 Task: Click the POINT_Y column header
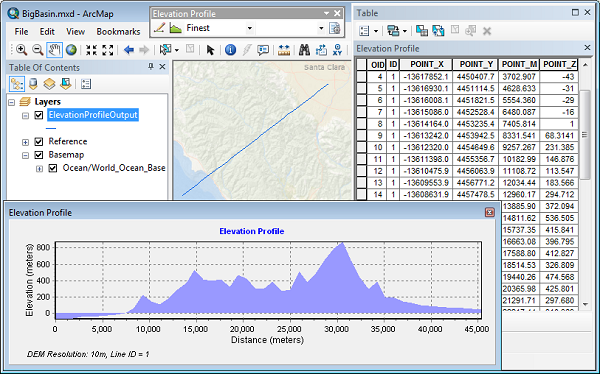476,64
